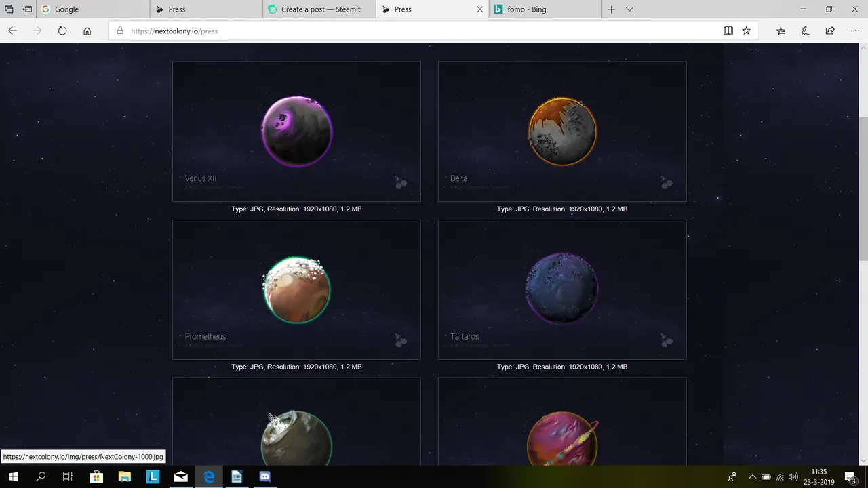Add this page to favorites with the star icon
Image resolution: width=868 pixels, height=488 pixels.
[x=747, y=30]
